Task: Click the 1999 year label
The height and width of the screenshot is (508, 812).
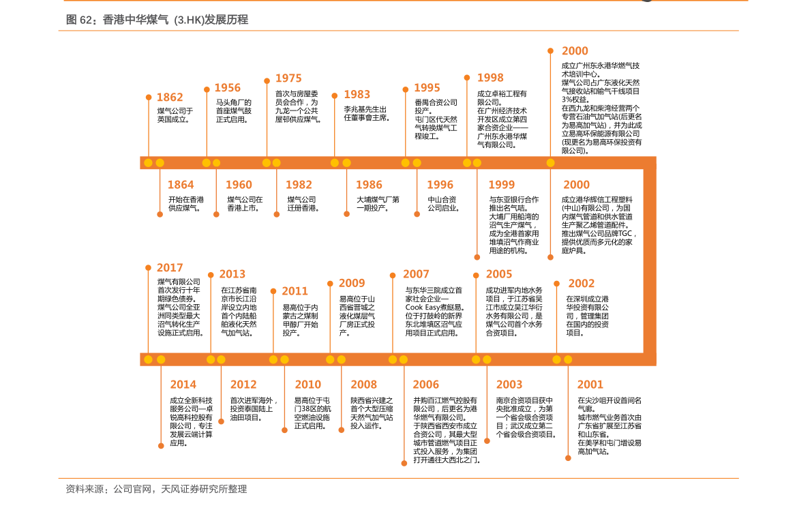Action: (x=501, y=185)
